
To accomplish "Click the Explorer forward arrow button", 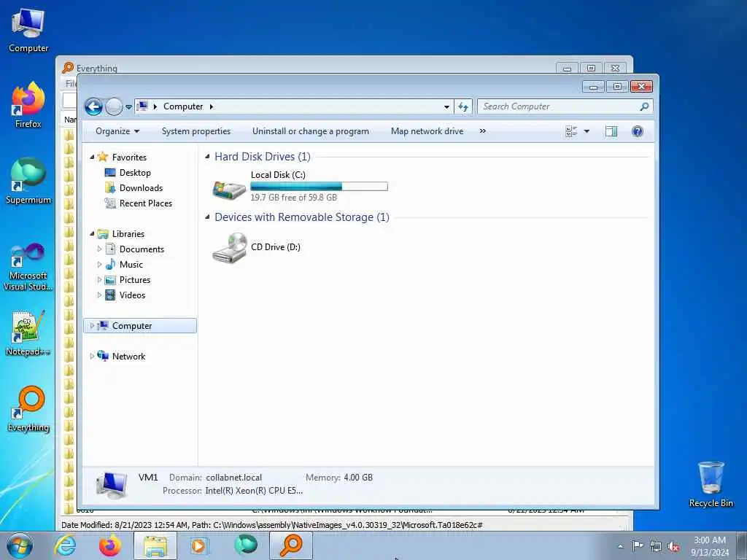I will pos(114,106).
